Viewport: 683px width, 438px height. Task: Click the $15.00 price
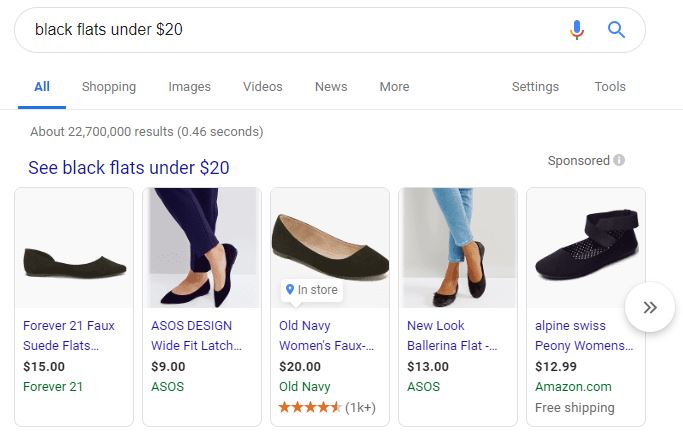click(44, 367)
